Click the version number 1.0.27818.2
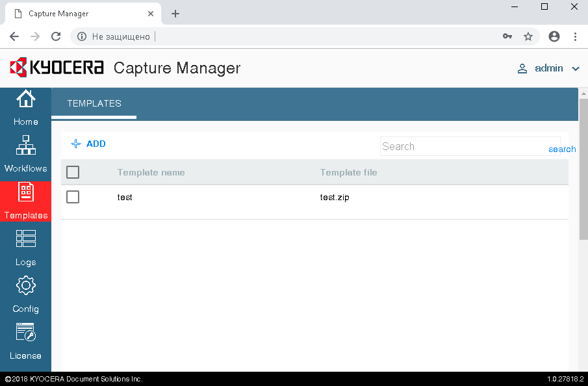This screenshot has height=386, width=588. 565,379
